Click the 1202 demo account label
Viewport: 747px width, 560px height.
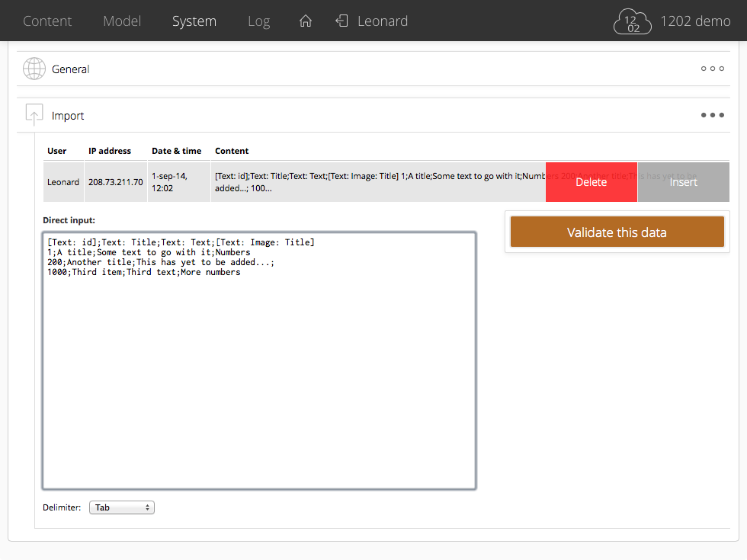[x=695, y=21]
